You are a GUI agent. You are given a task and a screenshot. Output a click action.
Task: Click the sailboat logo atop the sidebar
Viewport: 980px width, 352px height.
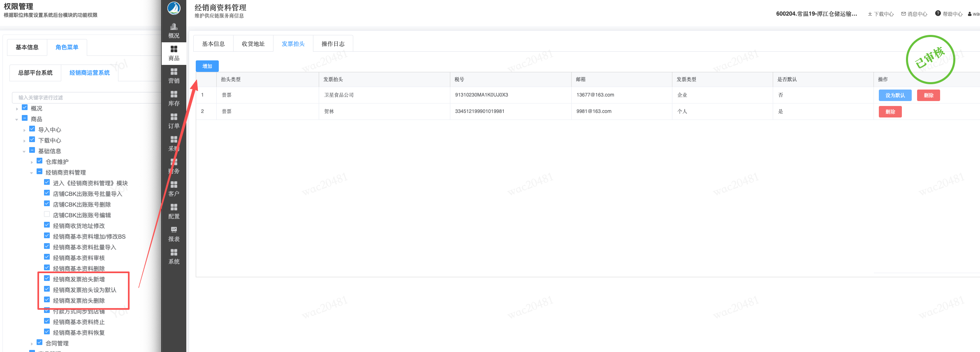[x=174, y=8]
